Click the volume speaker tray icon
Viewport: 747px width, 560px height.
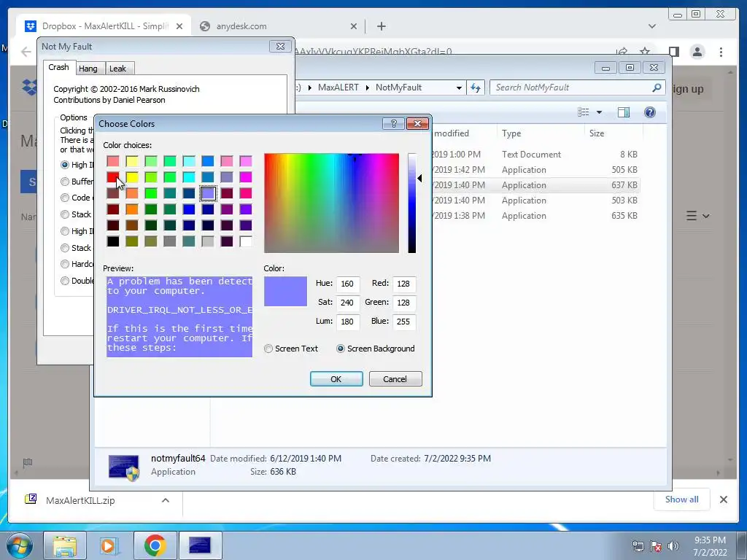coord(673,546)
